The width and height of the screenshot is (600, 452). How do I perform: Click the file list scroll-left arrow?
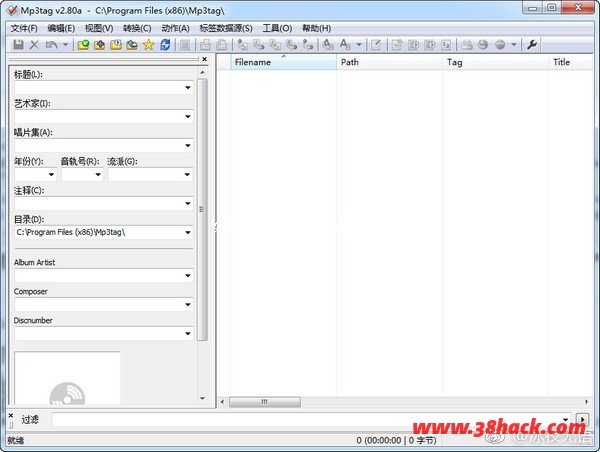223,402
